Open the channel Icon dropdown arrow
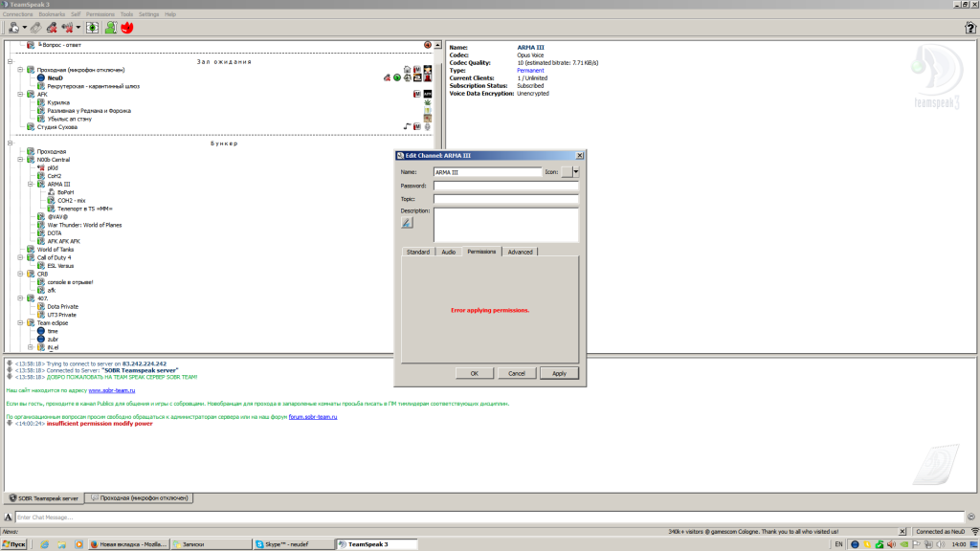Viewport: 980px width, 551px height. click(x=575, y=172)
